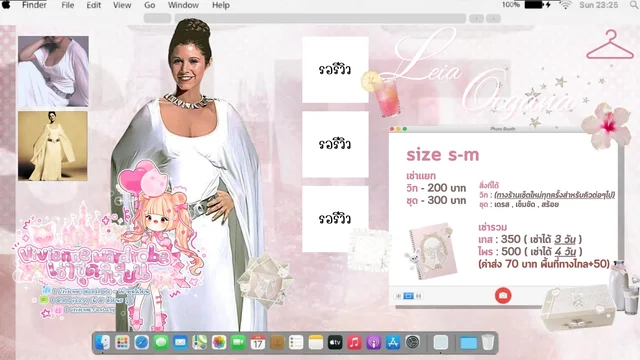
Task: Open the Finder menu
Action: click(x=34, y=5)
